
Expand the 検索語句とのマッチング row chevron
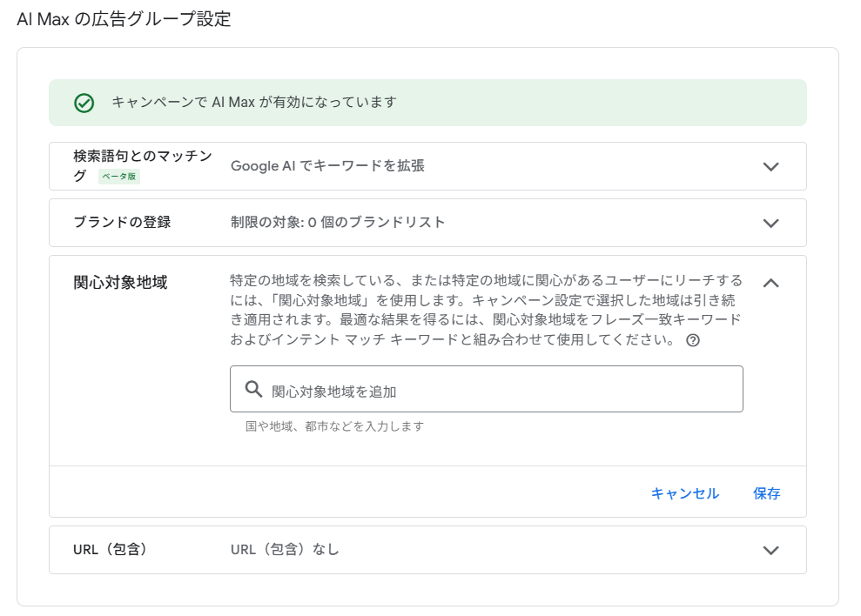pos(771,167)
